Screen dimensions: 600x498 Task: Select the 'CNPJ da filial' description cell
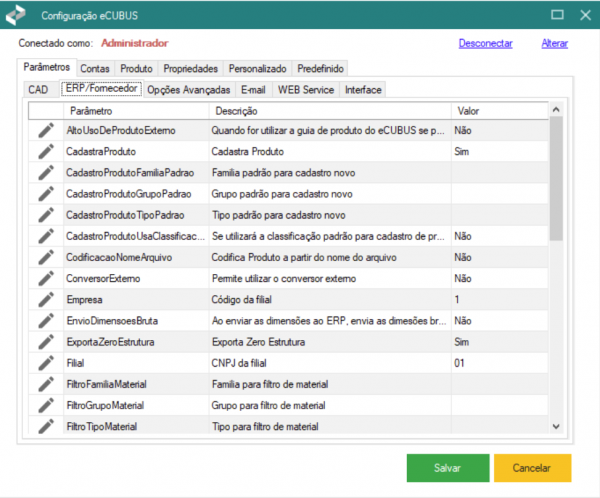pyautogui.click(x=330, y=363)
